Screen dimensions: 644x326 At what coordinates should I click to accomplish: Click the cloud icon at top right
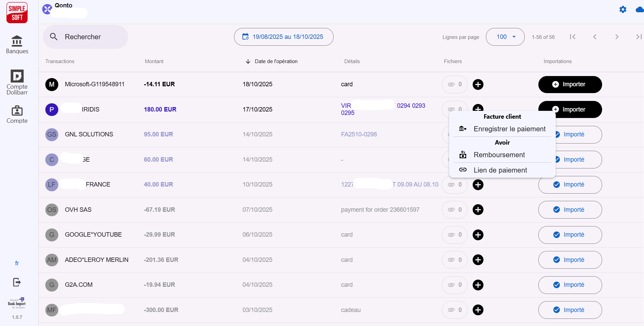(639, 10)
